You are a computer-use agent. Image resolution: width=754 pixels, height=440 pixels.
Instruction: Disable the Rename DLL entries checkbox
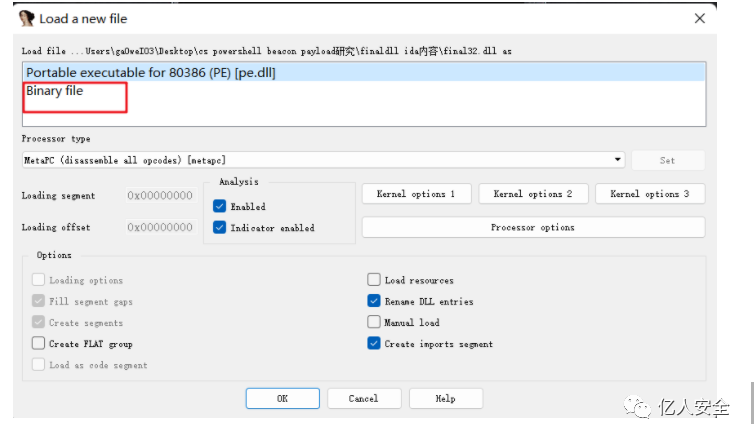[374, 301]
